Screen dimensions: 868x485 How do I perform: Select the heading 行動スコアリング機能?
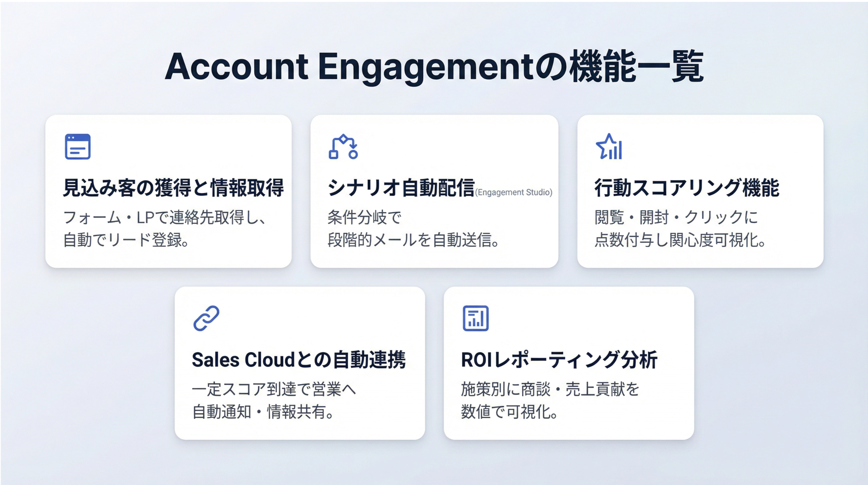pos(687,188)
